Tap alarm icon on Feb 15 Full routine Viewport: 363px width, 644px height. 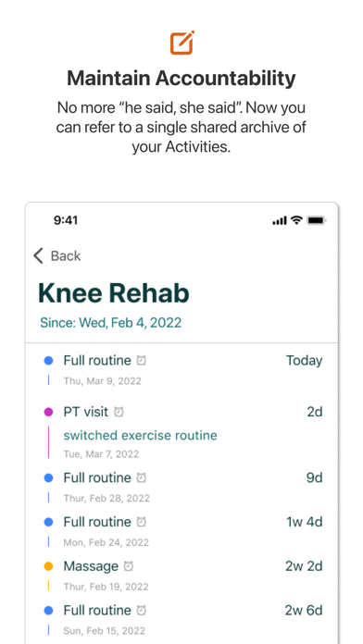[x=142, y=611]
